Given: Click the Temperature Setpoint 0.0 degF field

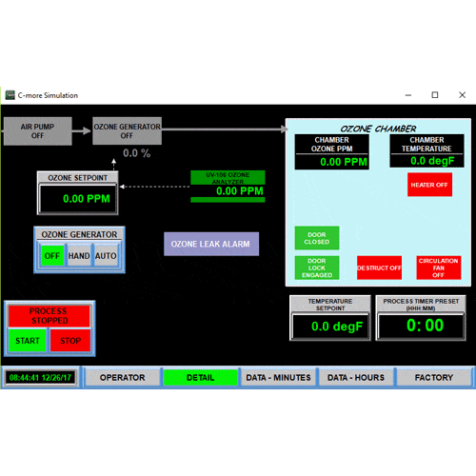Looking at the screenshot, I should 330,327.
